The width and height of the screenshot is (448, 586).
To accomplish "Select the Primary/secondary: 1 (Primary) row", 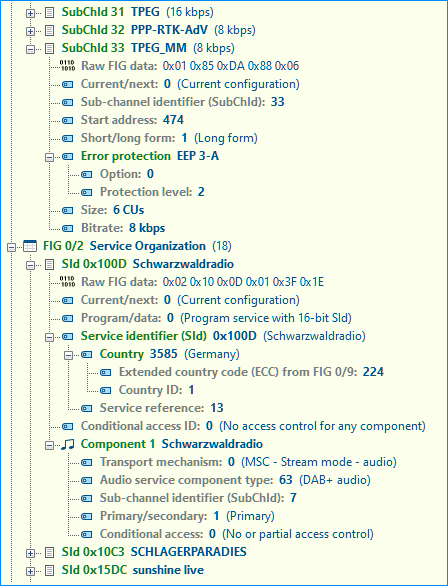I will click(187, 516).
